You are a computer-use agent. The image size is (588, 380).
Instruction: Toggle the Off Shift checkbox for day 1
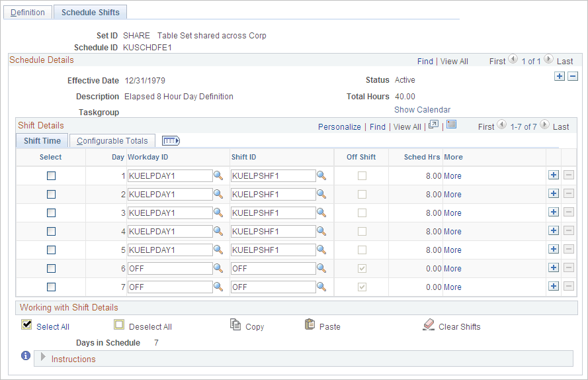click(x=362, y=175)
